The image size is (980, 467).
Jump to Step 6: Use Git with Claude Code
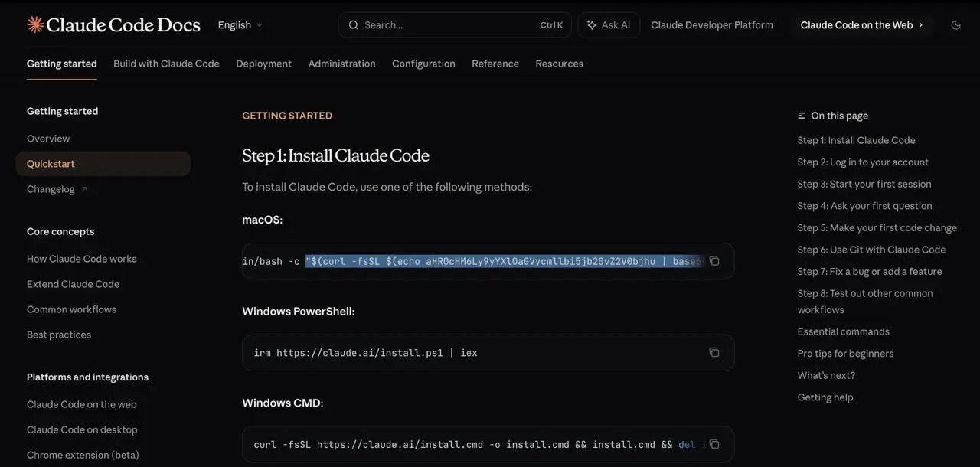point(871,250)
